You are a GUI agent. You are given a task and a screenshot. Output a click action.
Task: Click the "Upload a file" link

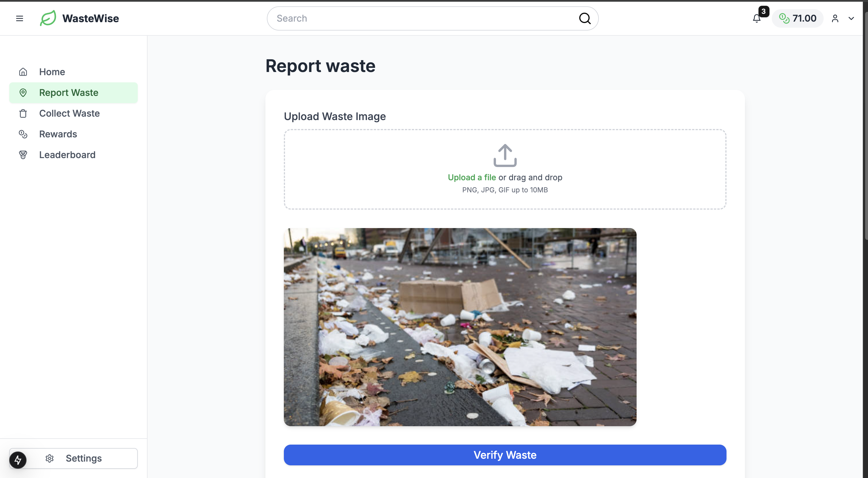(472, 177)
